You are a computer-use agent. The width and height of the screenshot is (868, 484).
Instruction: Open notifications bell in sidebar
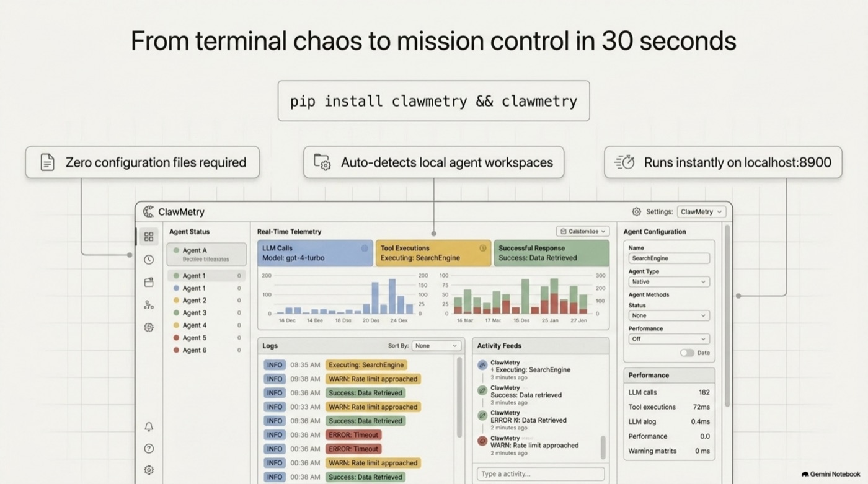[x=149, y=426]
